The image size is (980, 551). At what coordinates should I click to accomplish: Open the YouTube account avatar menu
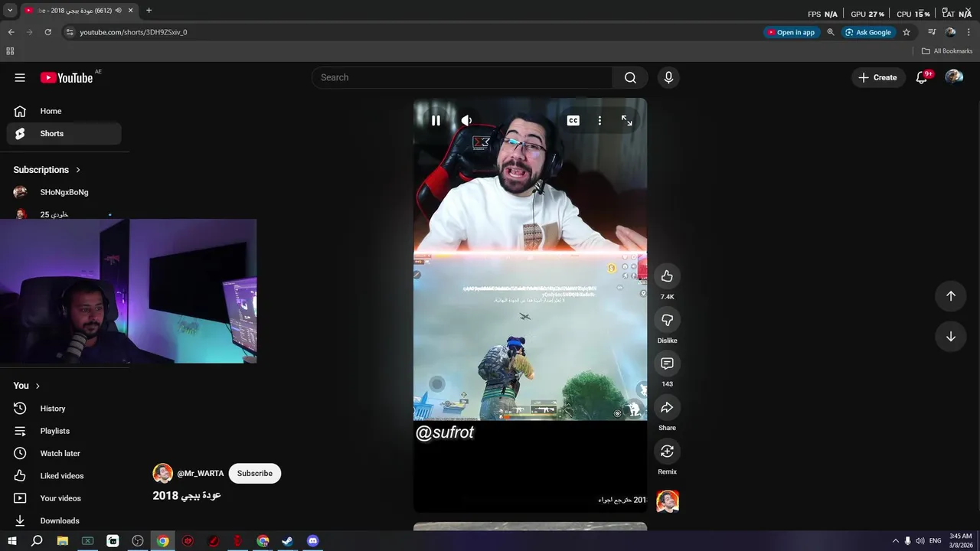pos(954,77)
